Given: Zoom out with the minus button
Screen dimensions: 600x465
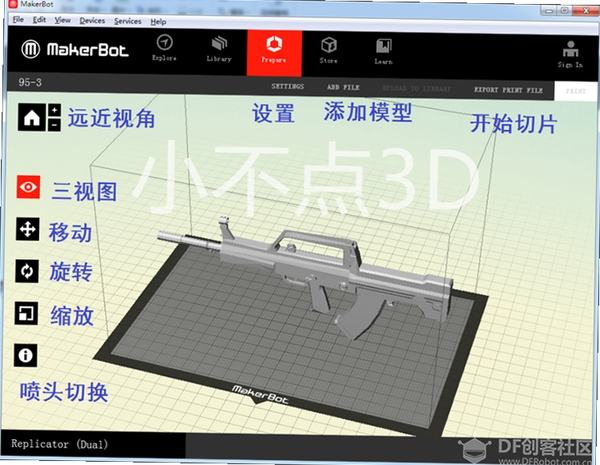Looking at the screenshot, I should [54, 125].
